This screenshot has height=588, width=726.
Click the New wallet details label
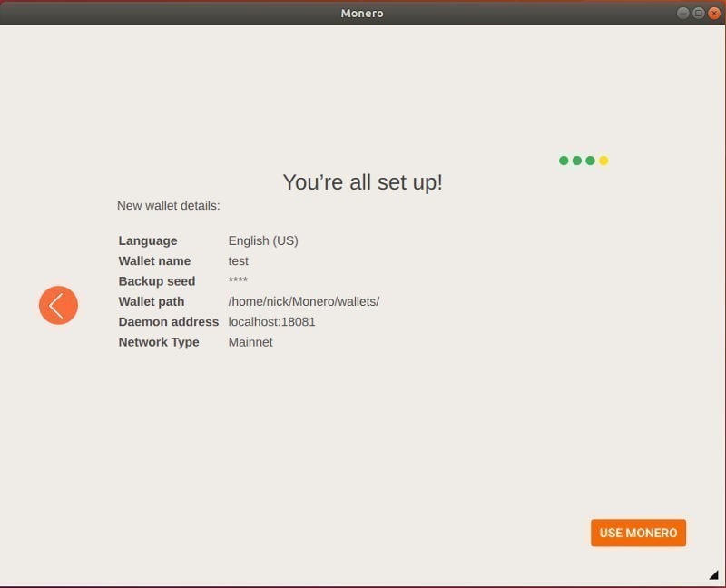pos(170,206)
